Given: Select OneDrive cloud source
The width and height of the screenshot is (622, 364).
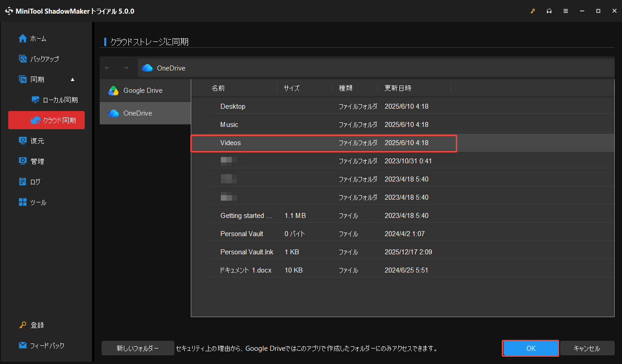Looking at the screenshot, I should (x=145, y=113).
